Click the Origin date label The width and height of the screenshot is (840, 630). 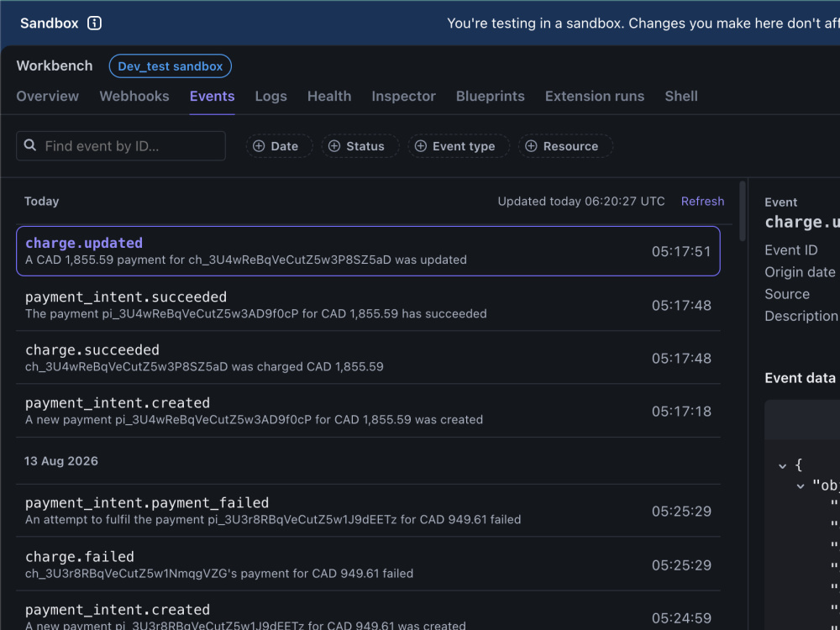point(800,271)
